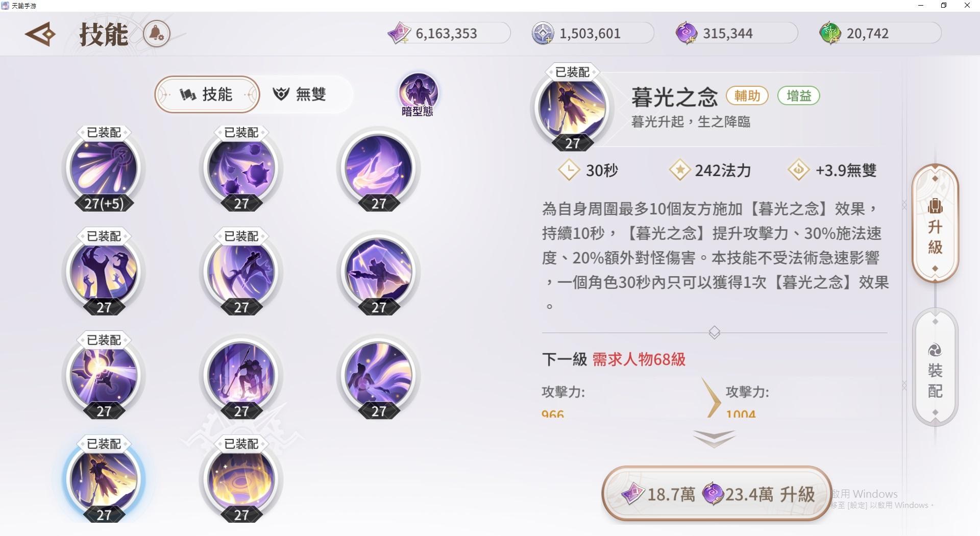Select the kneeling spearman skill icon
The width and height of the screenshot is (980, 536).
241,376
